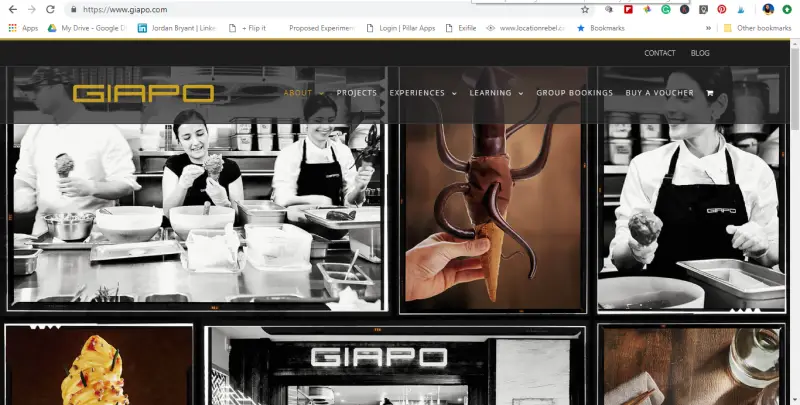Go back with the browser back arrow

(x=13, y=9)
